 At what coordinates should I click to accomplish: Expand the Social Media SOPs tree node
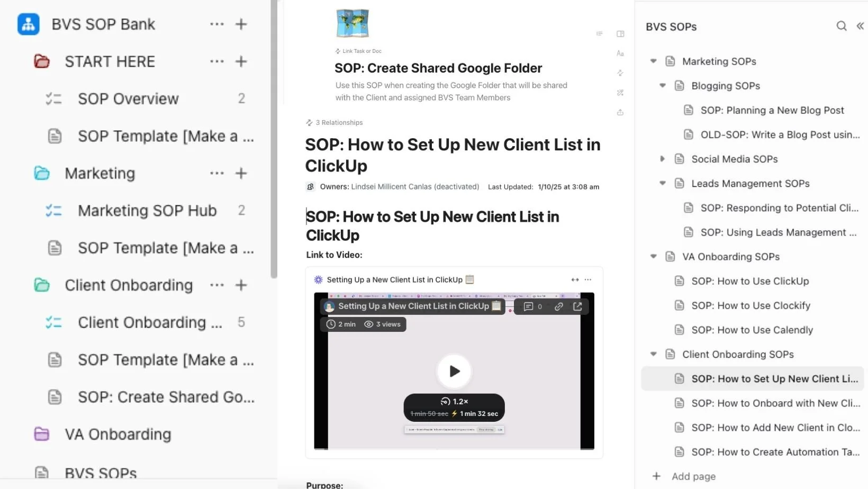[663, 159]
